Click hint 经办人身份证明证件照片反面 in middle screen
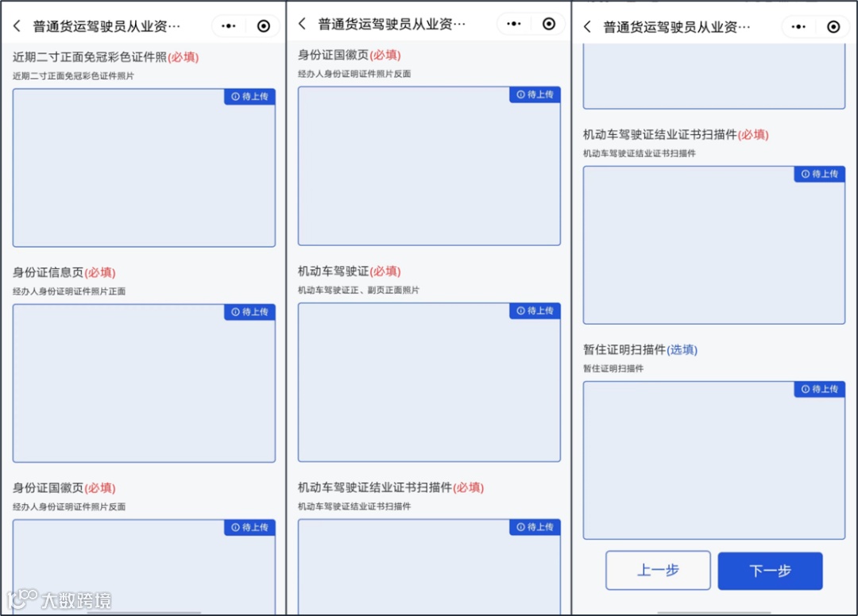The width and height of the screenshot is (858, 616). 354,74
